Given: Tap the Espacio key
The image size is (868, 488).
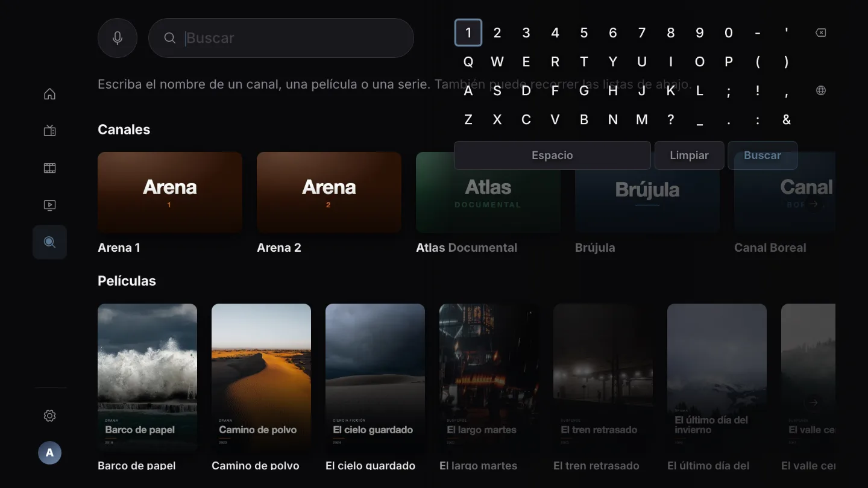Looking at the screenshot, I should point(552,155).
